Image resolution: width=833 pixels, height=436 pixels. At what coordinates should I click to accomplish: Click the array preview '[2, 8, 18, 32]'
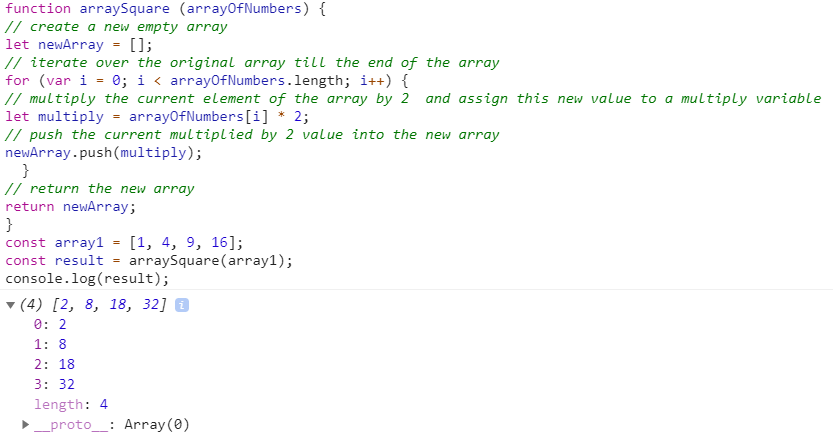point(109,304)
